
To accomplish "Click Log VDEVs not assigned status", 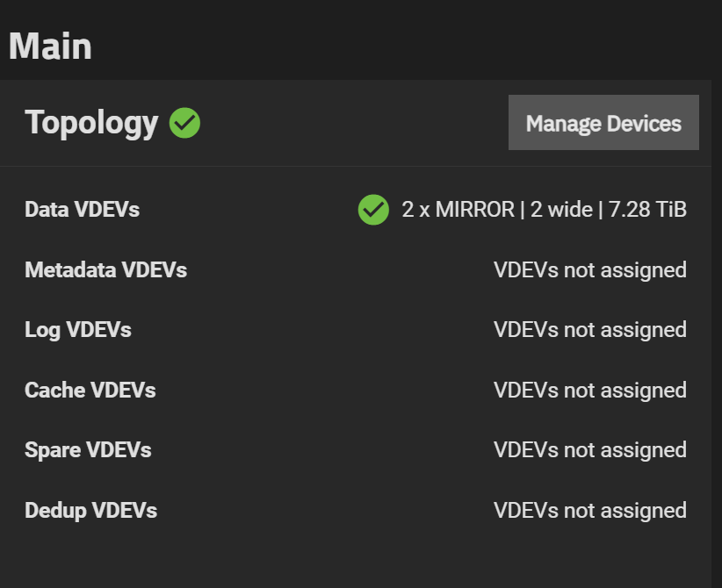I will 590,330.
